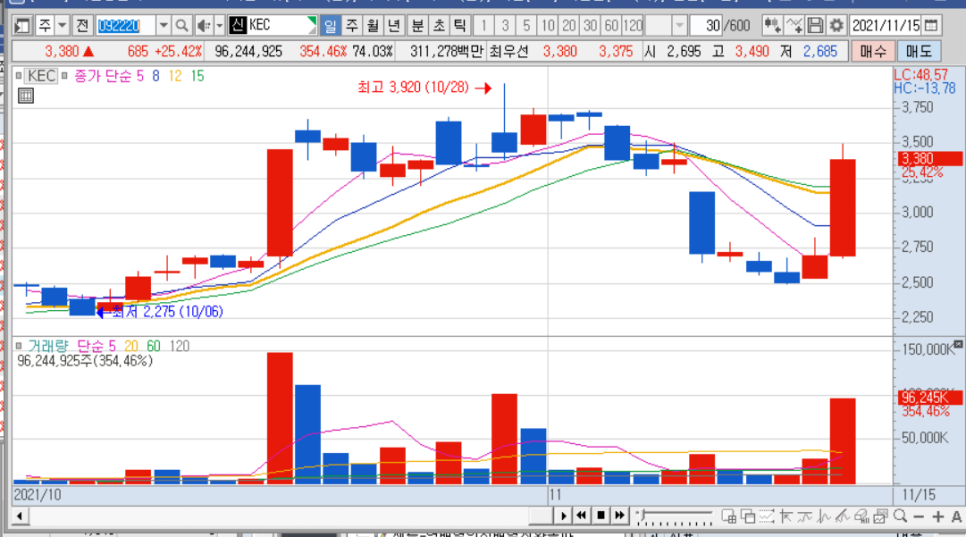Click the dashed chart range icon
Viewport: 966px width, 537px height.
tap(766, 516)
